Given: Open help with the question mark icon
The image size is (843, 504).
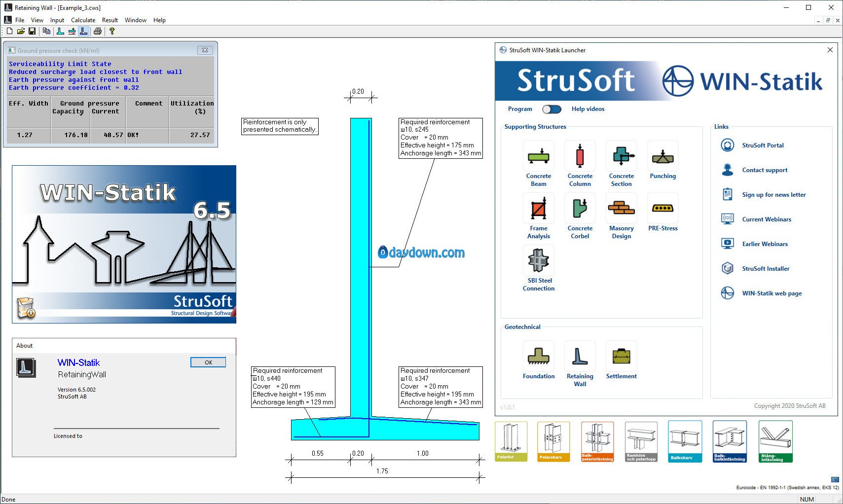Looking at the screenshot, I should click(112, 31).
